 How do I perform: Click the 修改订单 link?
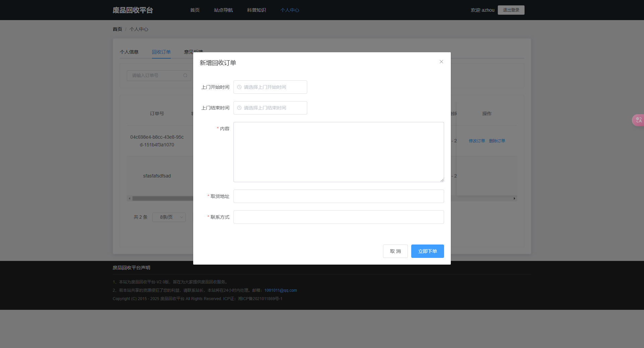tap(477, 141)
